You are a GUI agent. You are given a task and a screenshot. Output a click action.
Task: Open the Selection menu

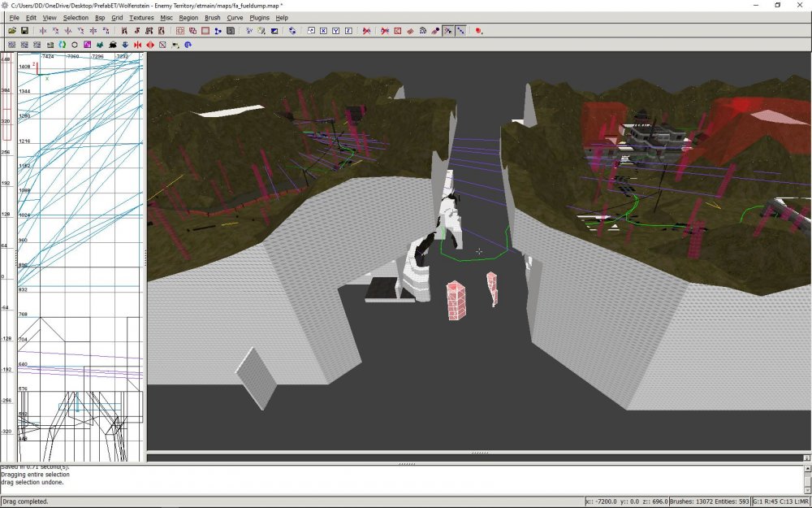pos(76,18)
